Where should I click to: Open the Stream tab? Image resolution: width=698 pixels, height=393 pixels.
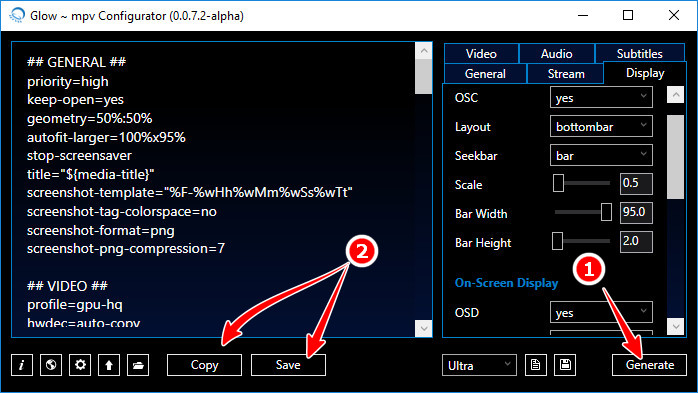(565, 73)
